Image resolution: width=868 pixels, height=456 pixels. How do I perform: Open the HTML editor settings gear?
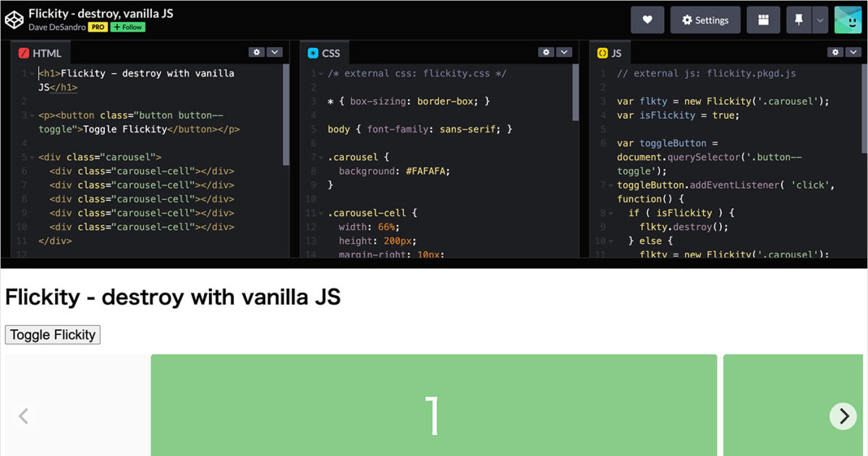pos(257,52)
